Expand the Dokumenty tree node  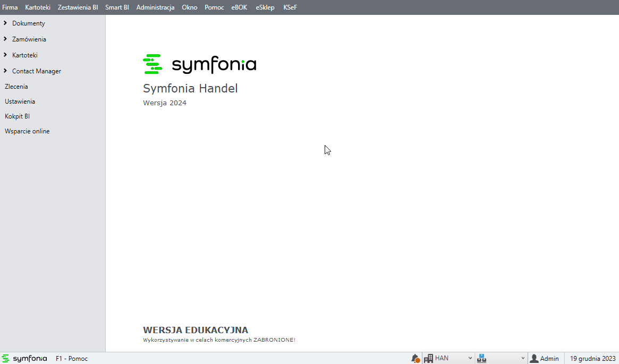tap(5, 23)
